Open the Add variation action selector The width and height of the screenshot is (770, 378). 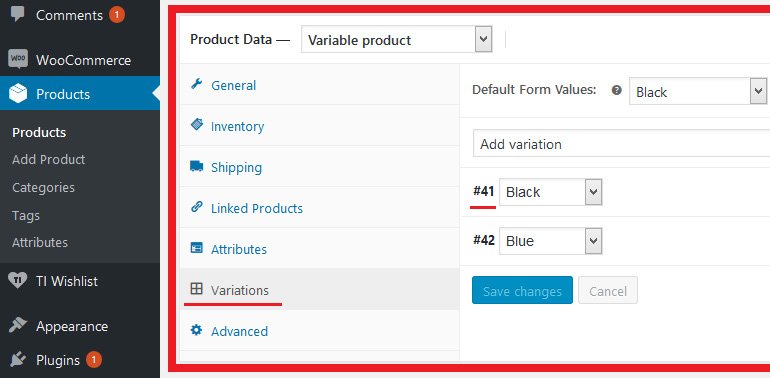point(621,144)
